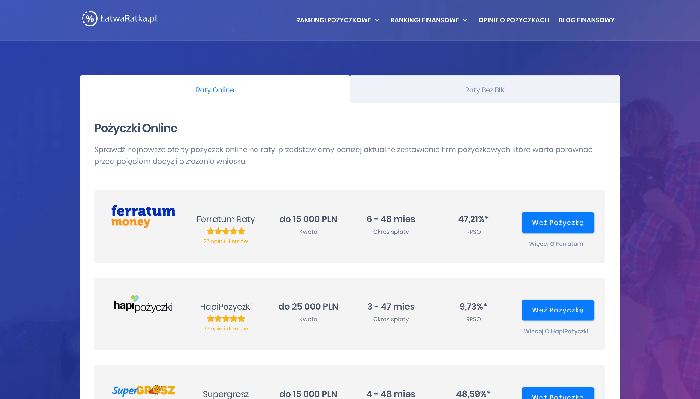Click the Weź Pożyczkę button for Ferratum

[x=558, y=222]
